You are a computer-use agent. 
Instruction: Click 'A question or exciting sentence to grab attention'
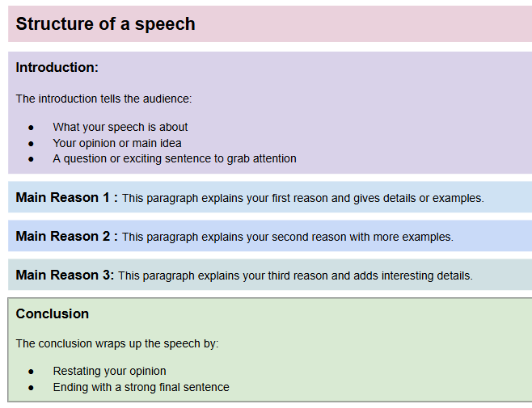[x=175, y=158]
